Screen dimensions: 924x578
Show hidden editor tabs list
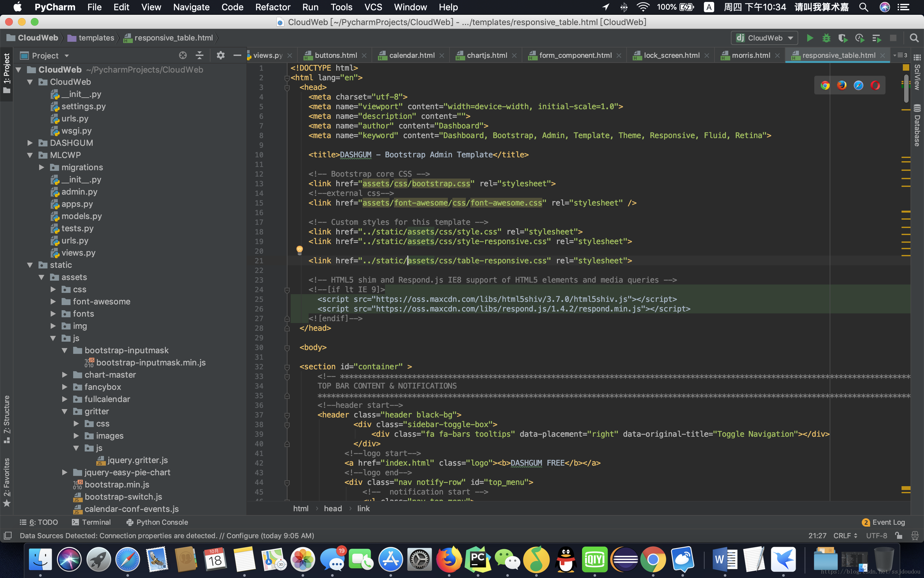900,56
